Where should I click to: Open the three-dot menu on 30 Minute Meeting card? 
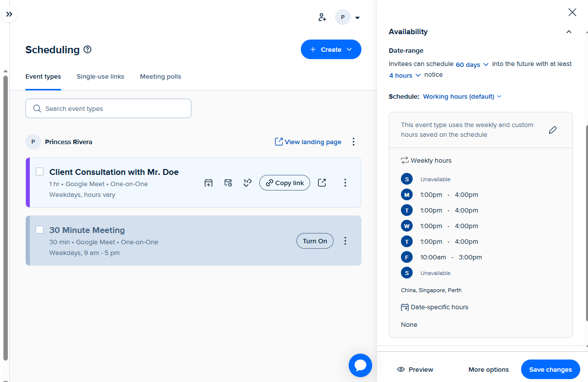345,241
